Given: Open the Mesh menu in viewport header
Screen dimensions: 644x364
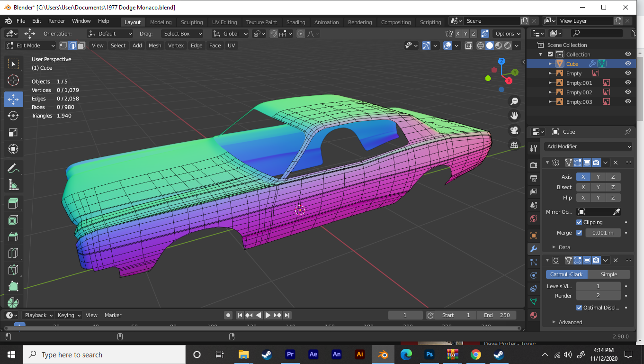Looking at the screenshot, I should click(155, 45).
